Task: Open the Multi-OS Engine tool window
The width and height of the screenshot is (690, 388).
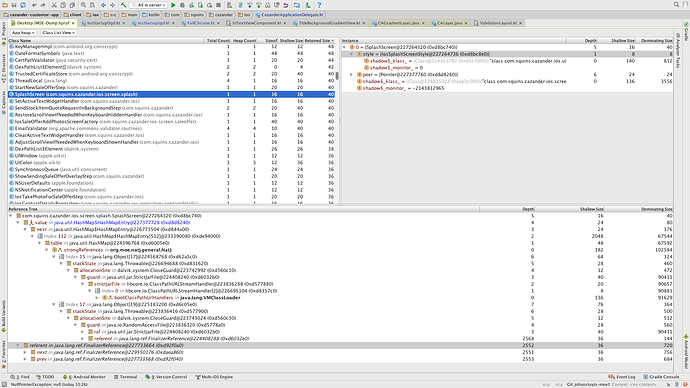Action: pyautogui.click(x=214, y=377)
